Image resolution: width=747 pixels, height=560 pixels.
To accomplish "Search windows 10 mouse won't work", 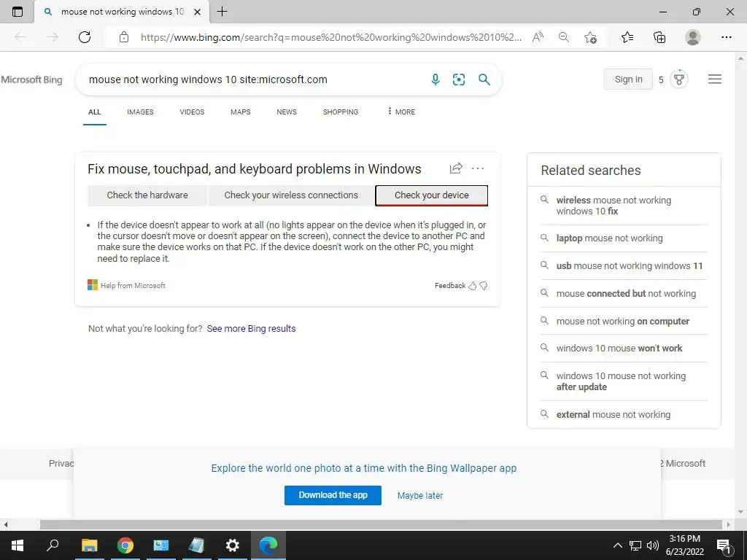I will [619, 348].
